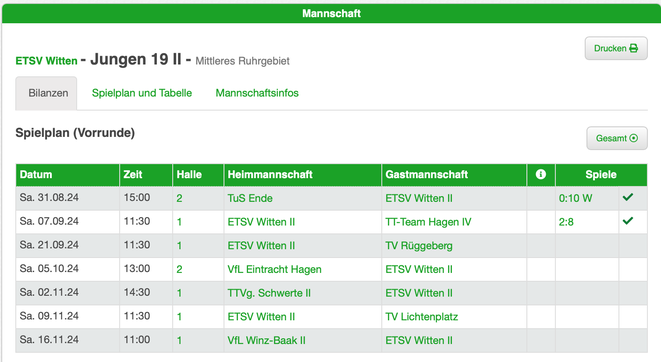Click checkmark icon for TT-Team Hagen IV match
This screenshot has height=362, width=661.
628,221
